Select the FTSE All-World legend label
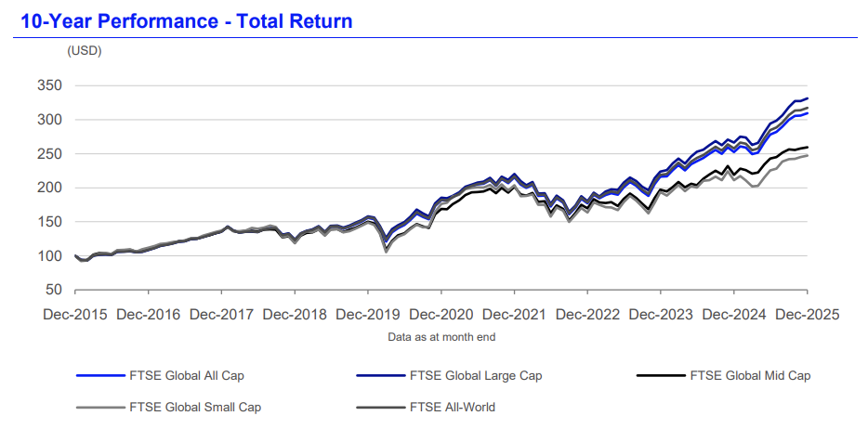Screen dimensions: 868x442 (453, 406)
